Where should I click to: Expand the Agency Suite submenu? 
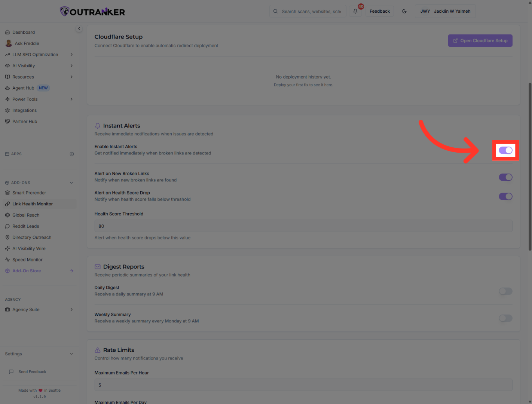71,310
